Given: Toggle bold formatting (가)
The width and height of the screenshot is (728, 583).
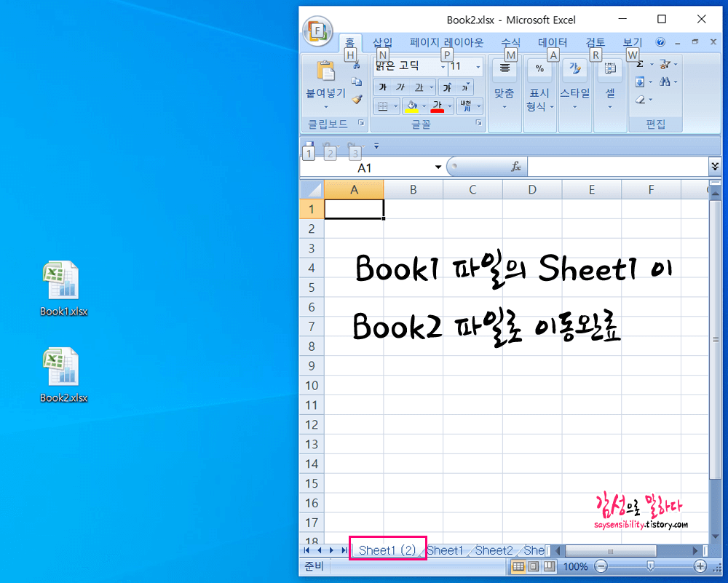Looking at the screenshot, I should coord(383,87).
